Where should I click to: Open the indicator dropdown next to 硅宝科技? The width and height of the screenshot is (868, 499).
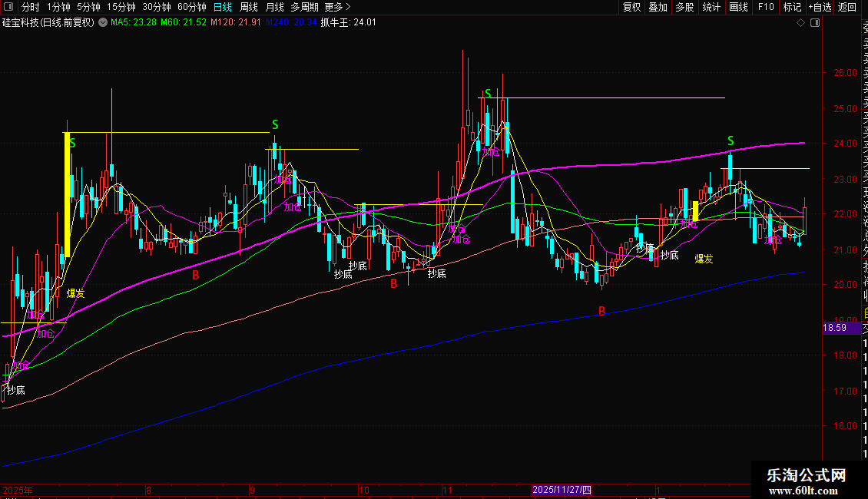[103, 23]
